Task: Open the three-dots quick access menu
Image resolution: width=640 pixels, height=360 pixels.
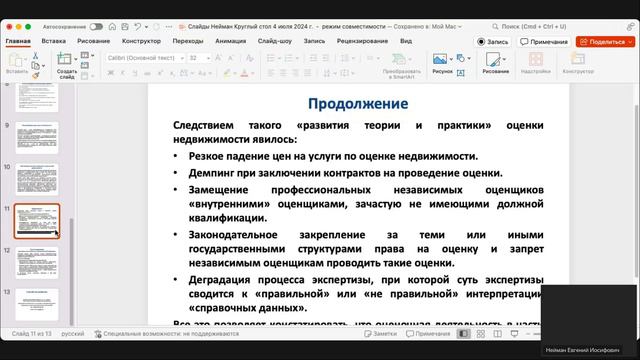Action: tap(169, 27)
